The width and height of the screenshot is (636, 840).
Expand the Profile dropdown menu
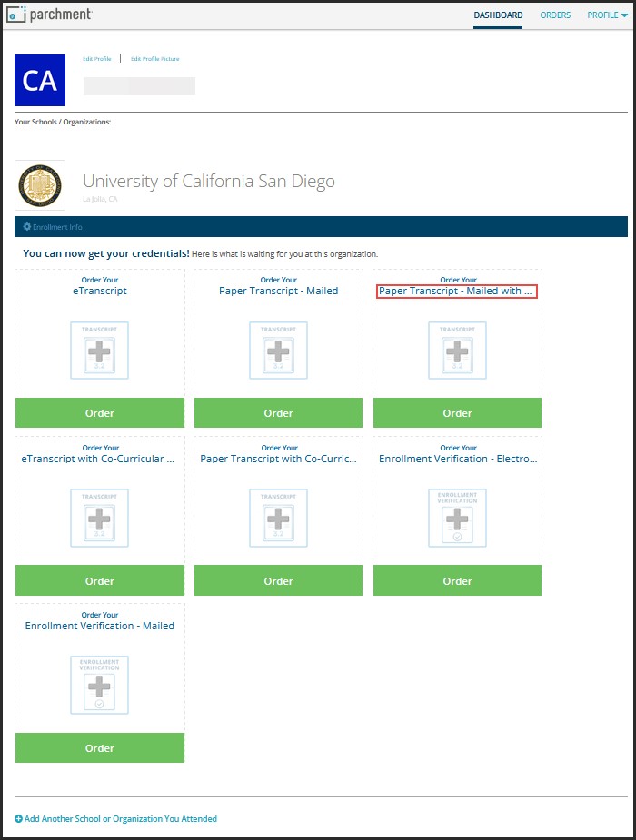tap(607, 15)
